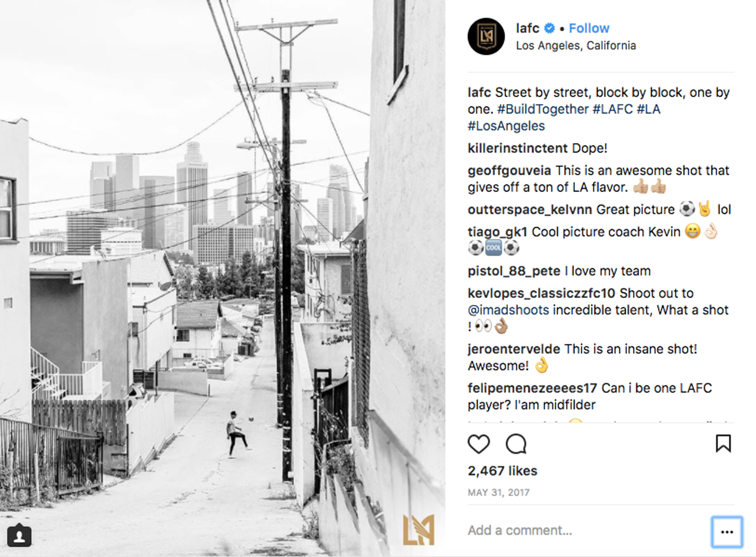Image resolution: width=756 pixels, height=557 pixels.
Task: Click the MAY 31, 2017 post date
Action: tap(498, 492)
